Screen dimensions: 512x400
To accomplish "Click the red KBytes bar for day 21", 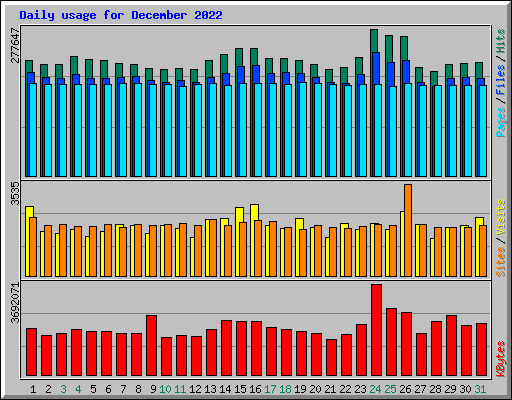I will (x=332, y=358).
